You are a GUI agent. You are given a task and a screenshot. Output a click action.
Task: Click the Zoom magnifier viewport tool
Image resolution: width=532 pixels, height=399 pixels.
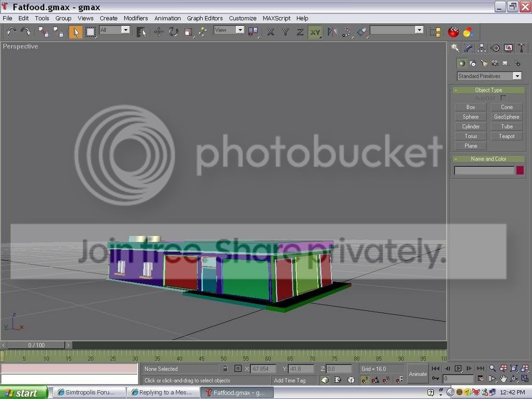pos(493,368)
